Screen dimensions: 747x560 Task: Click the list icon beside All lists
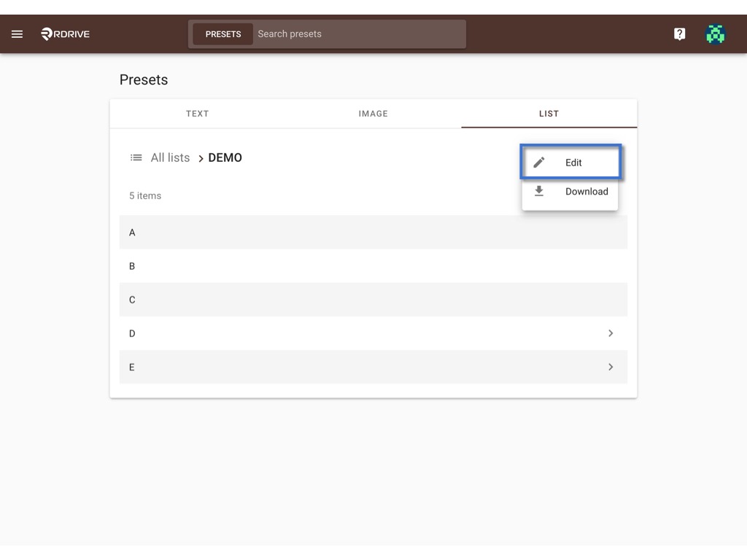pos(136,157)
